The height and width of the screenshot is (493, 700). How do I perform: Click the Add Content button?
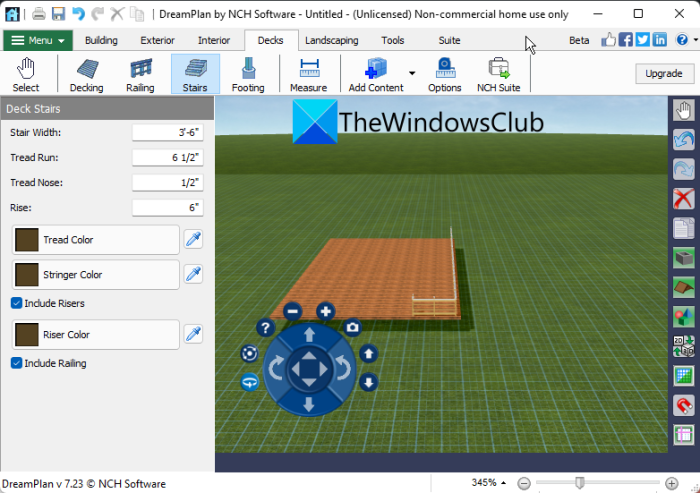pos(376,74)
